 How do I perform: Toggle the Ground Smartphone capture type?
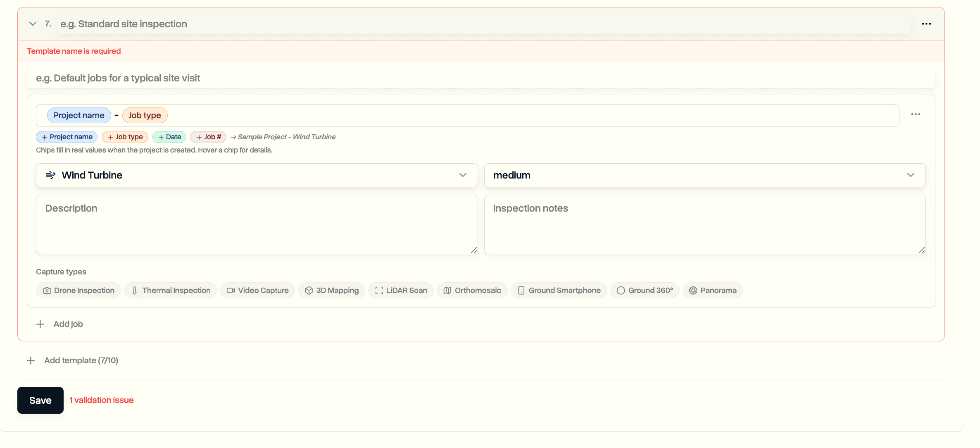pos(559,291)
